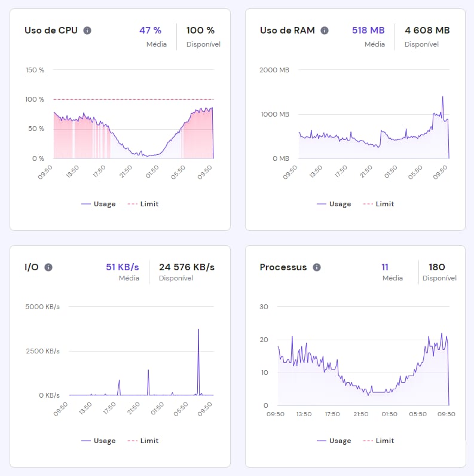Hide the Limit series in the CPU chart
The height and width of the screenshot is (476, 474).
pyautogui.click(x=143, y=204)
